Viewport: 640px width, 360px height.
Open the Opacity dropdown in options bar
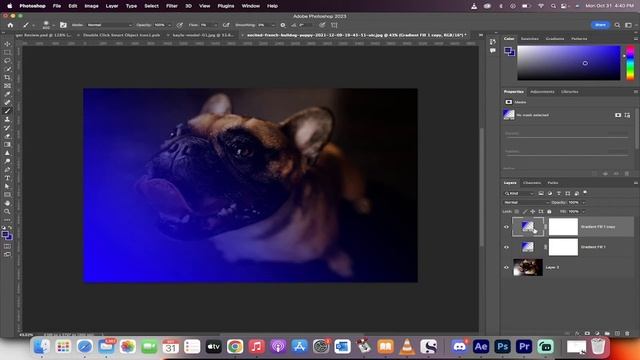pyautogui.click(x=169, y=25)
